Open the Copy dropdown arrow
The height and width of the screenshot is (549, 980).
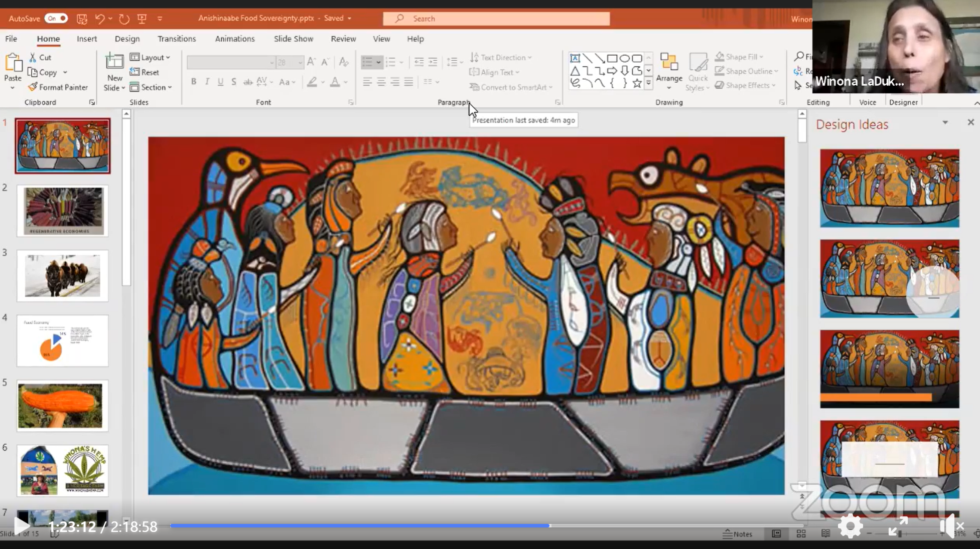65,72
